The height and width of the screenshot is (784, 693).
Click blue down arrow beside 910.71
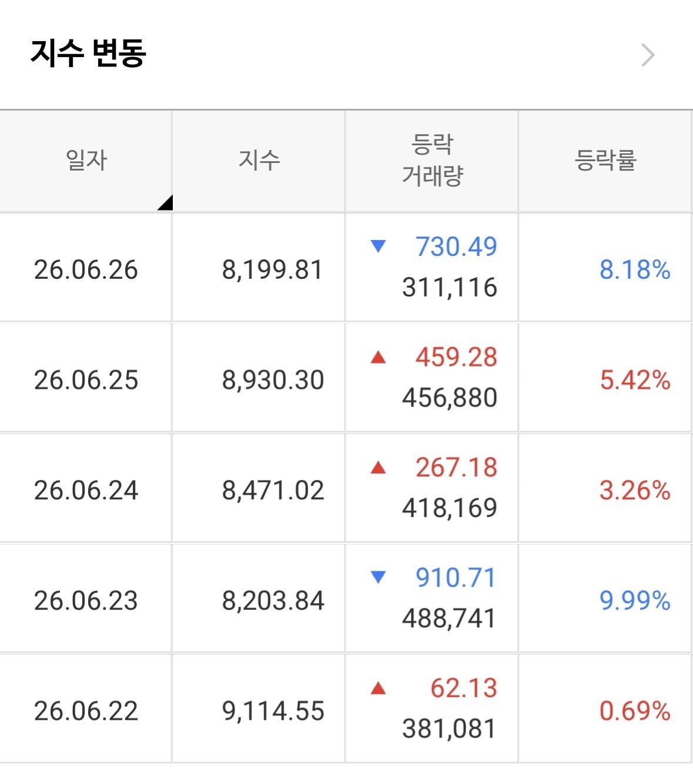coord(379,577)
